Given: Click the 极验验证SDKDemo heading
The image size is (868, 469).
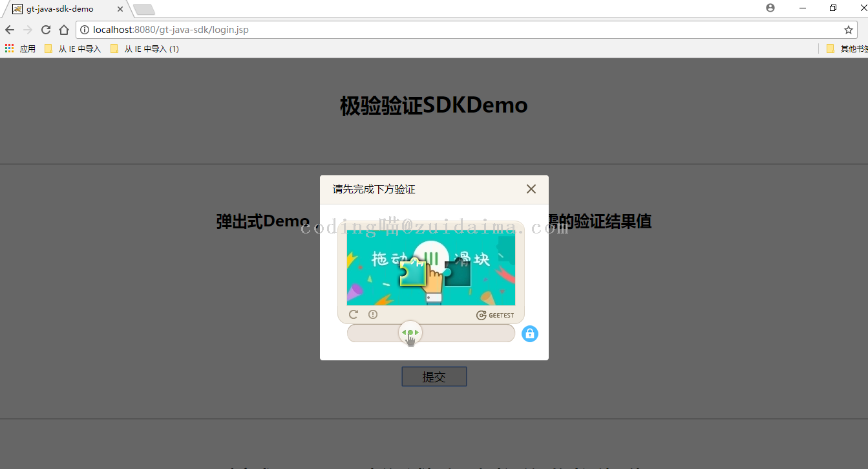Looking at the screenshot, I should click(x=434, y=105).
